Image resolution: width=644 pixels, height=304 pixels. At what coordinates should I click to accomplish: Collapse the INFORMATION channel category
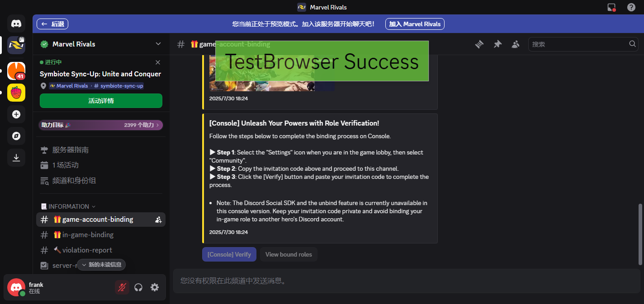click(x=68, y=206)
